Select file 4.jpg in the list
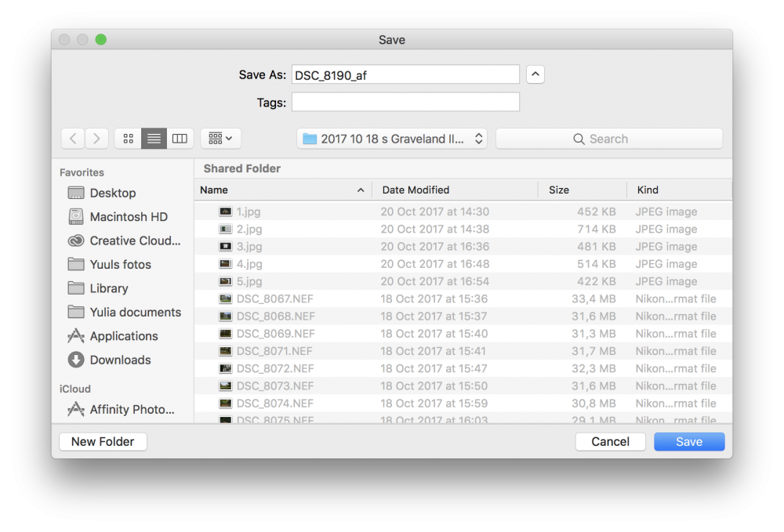This screenshot has height=532, width=784. 463,264
